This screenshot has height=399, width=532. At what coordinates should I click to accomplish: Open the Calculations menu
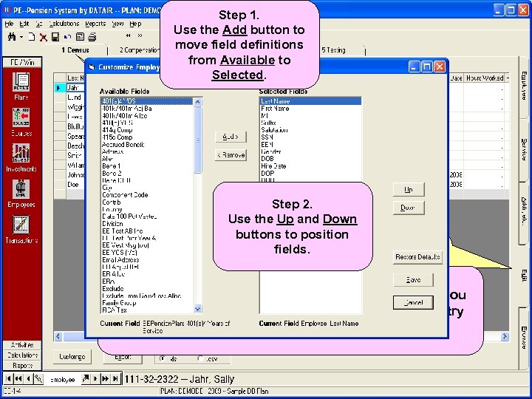click(x=64, y=24)
